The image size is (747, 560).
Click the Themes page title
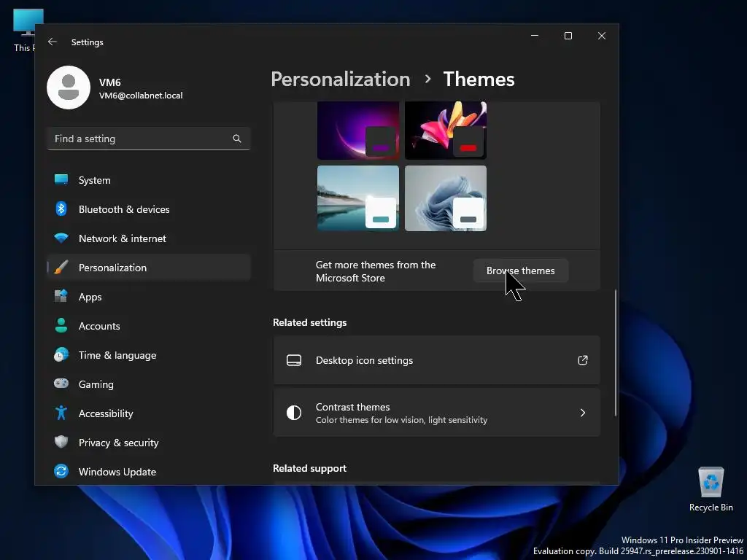point(479,79)
